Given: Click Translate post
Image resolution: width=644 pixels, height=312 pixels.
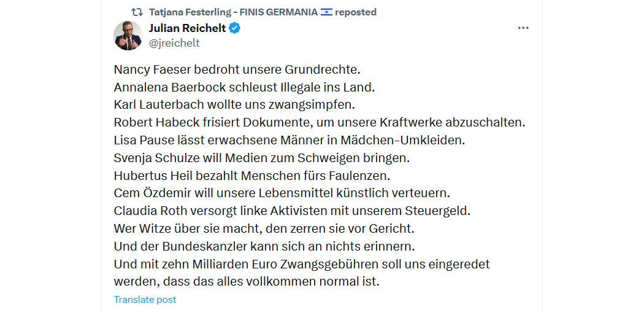Looking at the screenshot, I should click(145, 300).
